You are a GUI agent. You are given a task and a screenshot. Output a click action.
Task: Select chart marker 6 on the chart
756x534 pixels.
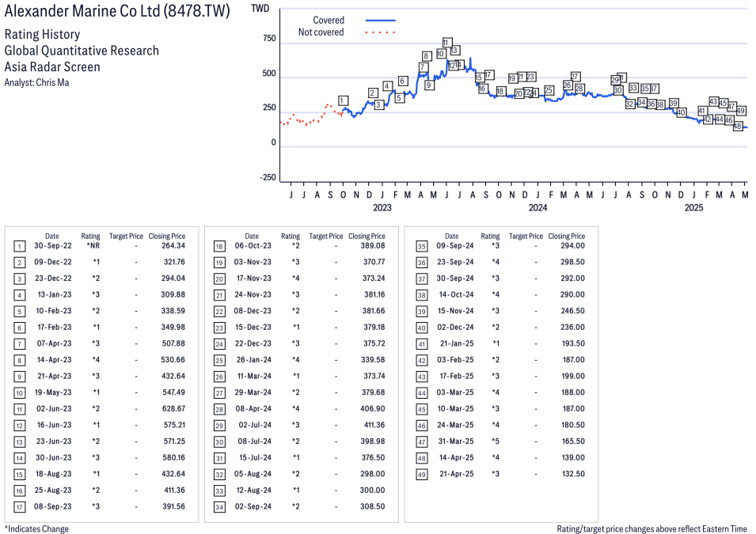pyautogui.click(x=403, y=81)
